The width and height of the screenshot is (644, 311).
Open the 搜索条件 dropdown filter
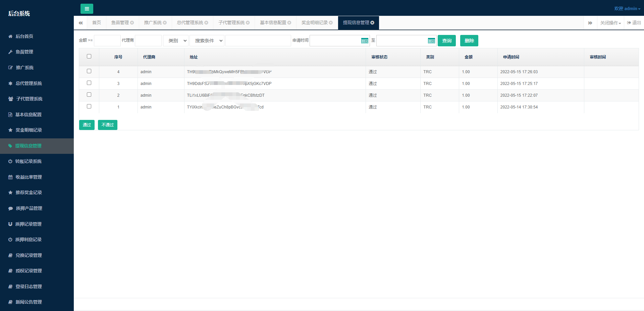click(x=207, y=41)
